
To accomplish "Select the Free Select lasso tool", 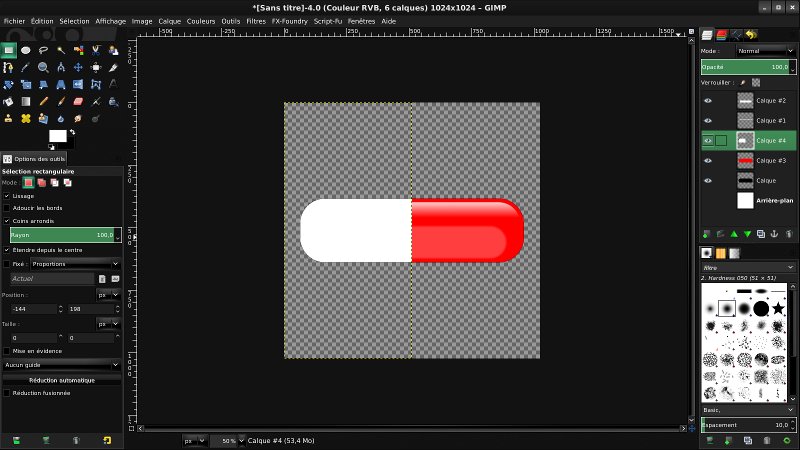I will point(43,50).
